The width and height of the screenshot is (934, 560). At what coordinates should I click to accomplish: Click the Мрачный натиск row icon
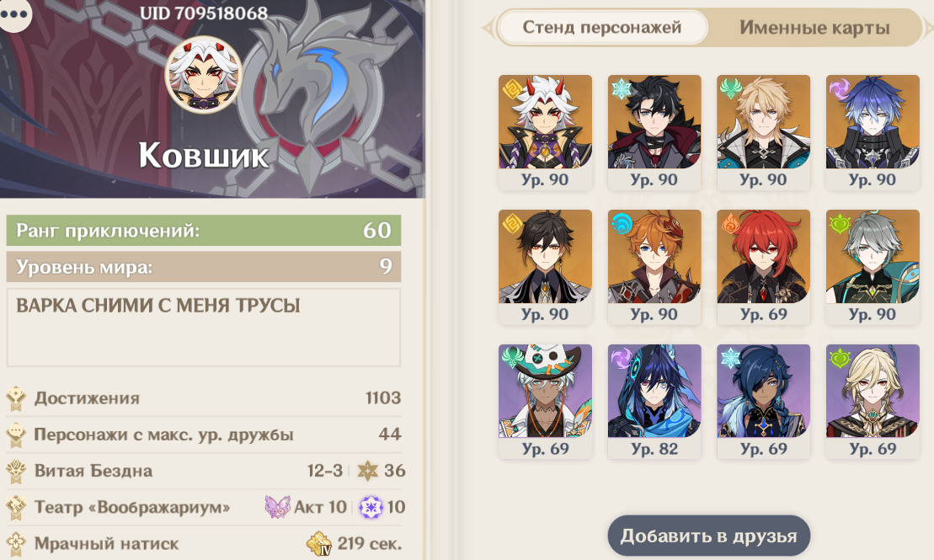[x=17, y=542]
